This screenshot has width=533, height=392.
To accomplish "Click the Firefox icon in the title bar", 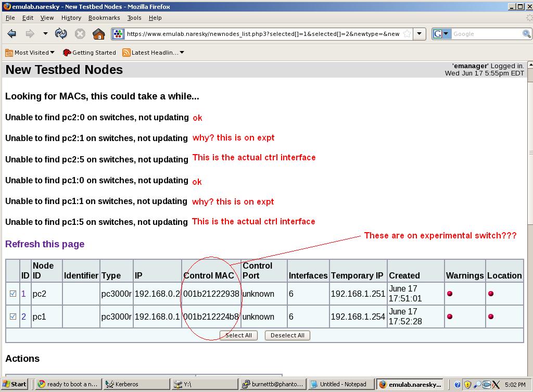I will (x=7, y=6).
